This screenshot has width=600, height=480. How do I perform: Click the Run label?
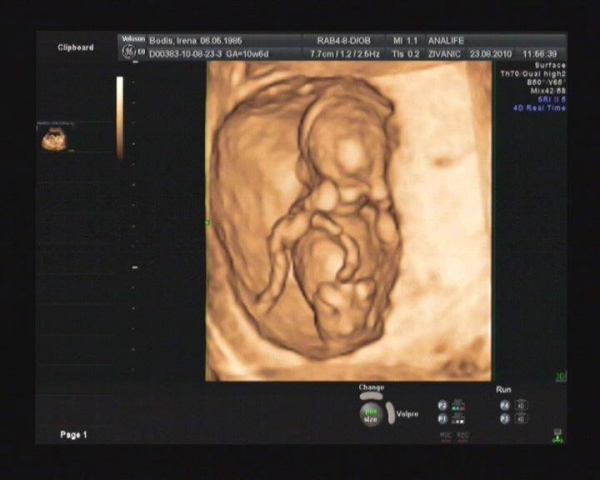point(504,389)
